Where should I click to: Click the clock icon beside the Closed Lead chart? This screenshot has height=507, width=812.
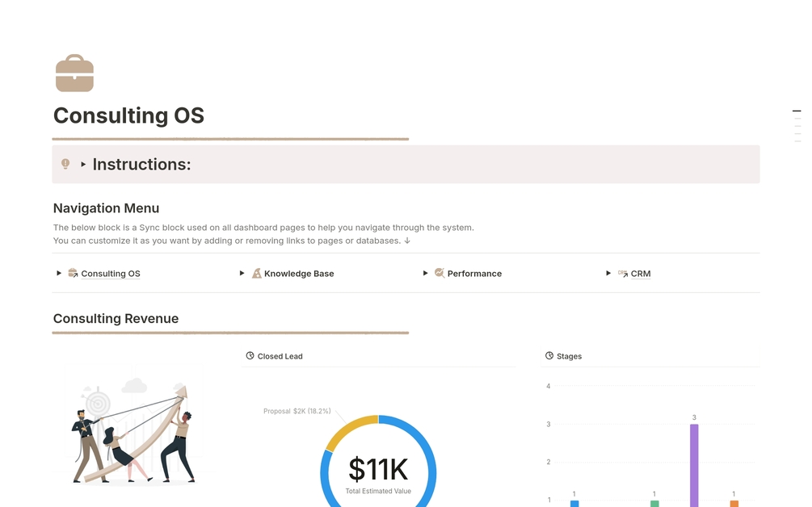coord(249,355)
